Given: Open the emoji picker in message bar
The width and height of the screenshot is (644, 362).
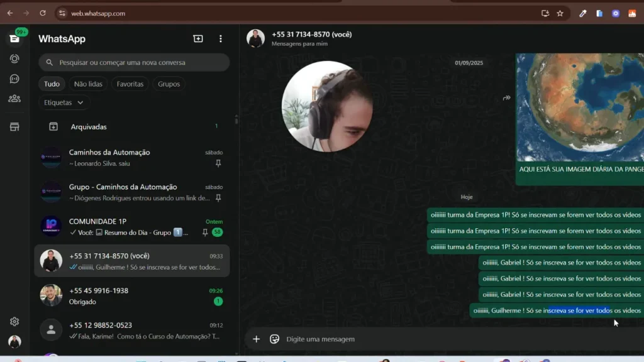Looking at the screenshot, I should 274,339.
